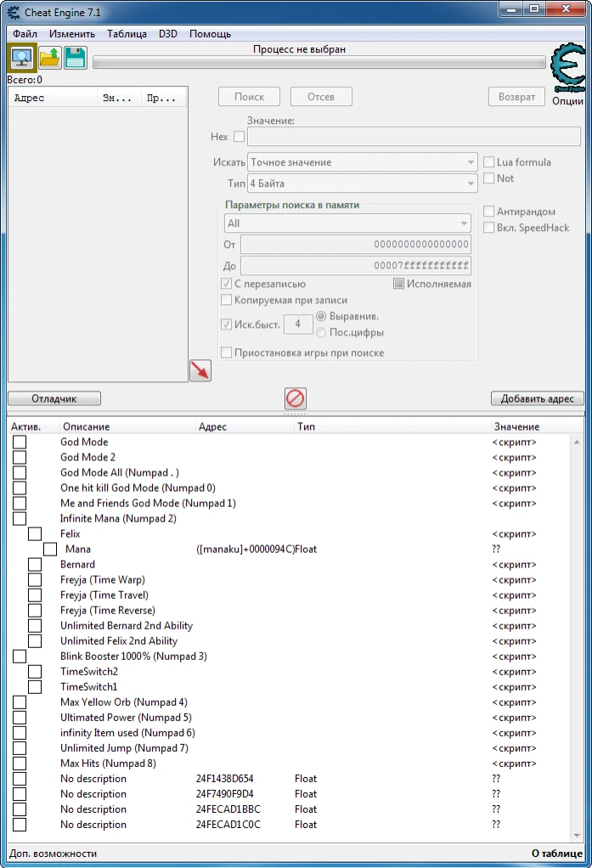Activate God Mode 2 script checkbox
Image resolution: width=592 pixels, height=868 pixels.
coord(20,457)
